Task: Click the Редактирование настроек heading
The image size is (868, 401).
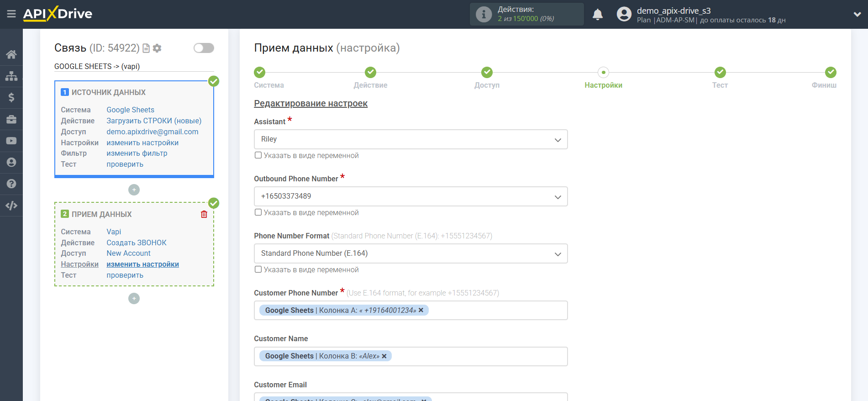Action: [x=310, y=103]
